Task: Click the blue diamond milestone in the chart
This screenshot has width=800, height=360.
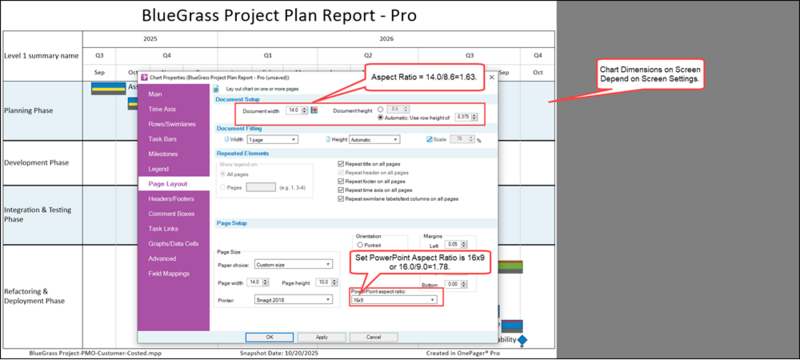Action: (522, 340)
